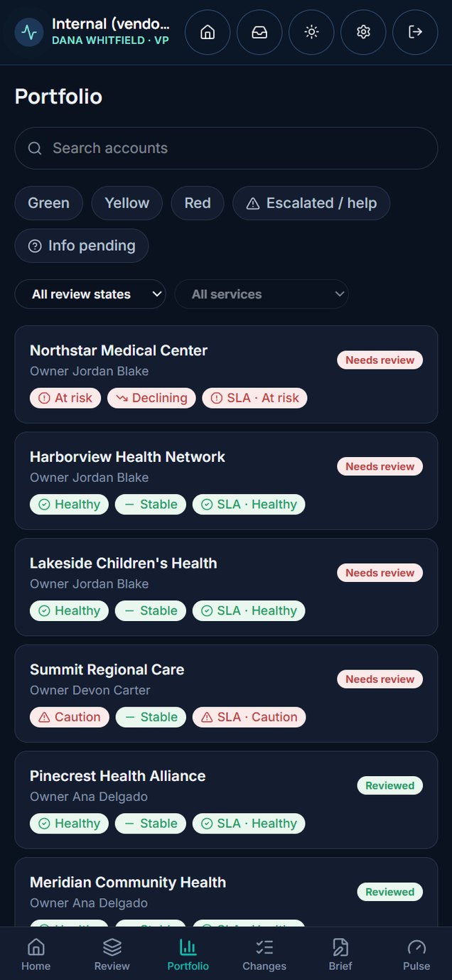Open Pulse gauge in bottom navigation
This screenshot has height=980, width=452.
point(416,954)
